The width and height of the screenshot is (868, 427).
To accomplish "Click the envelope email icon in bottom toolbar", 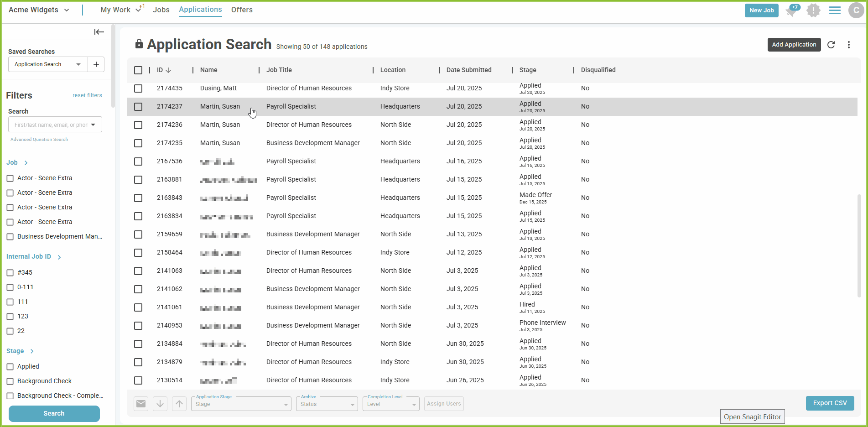I will [x=141, y=404].
